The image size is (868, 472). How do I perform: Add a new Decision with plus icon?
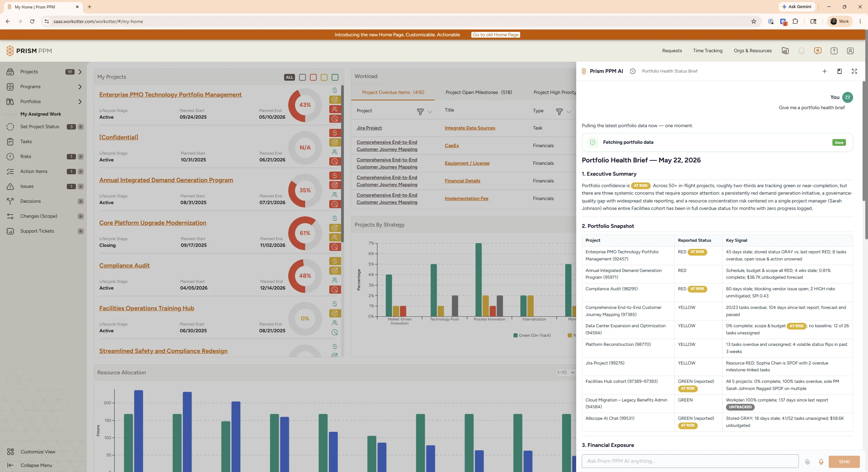coord(81,201)
